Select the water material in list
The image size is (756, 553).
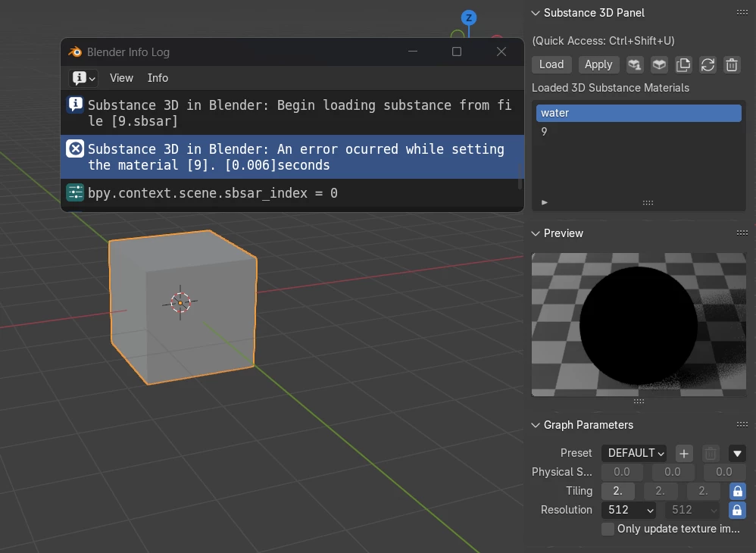tap(639, 113)
